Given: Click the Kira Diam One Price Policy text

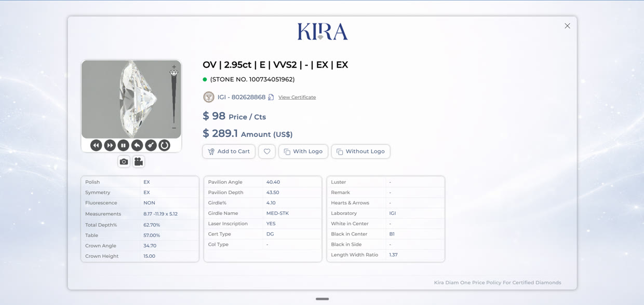Looking at the screenshot, I should click(498, 283).
